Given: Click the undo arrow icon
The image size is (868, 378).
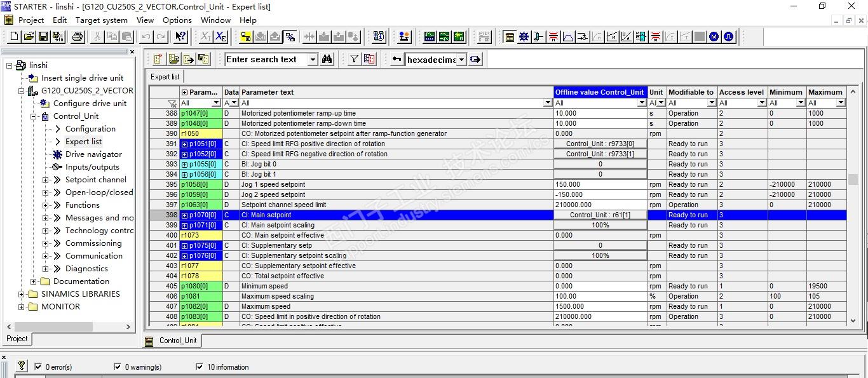Looking at the screenshot, I should coord(146,37).
